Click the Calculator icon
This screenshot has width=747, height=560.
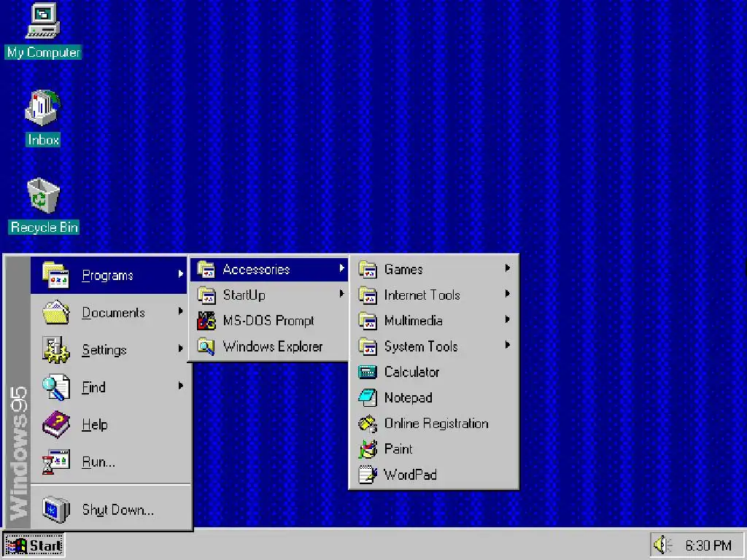[x=368, y=372]
